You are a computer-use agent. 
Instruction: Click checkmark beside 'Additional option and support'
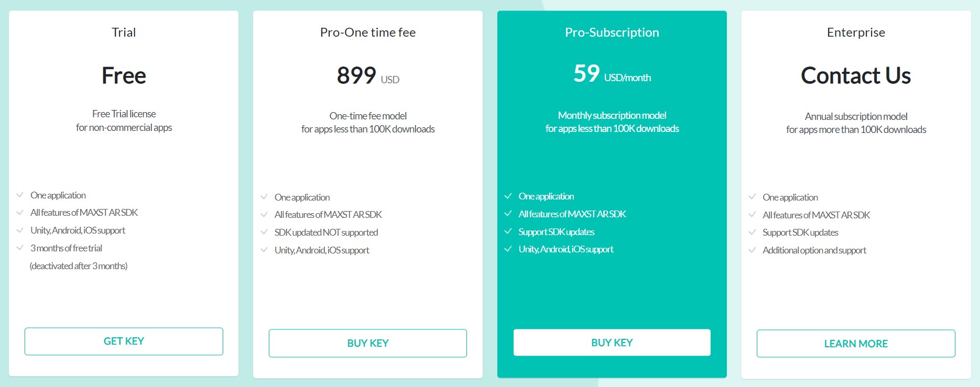[x=752, y=250]
